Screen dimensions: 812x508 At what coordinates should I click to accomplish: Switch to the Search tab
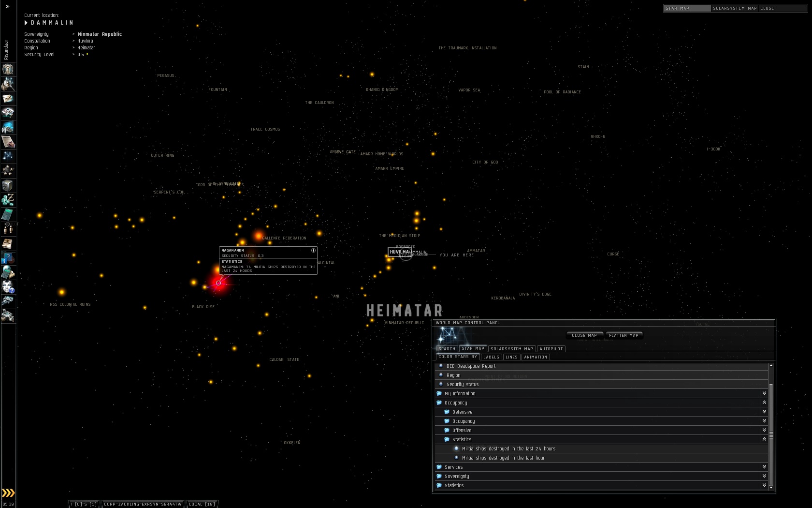447,349
